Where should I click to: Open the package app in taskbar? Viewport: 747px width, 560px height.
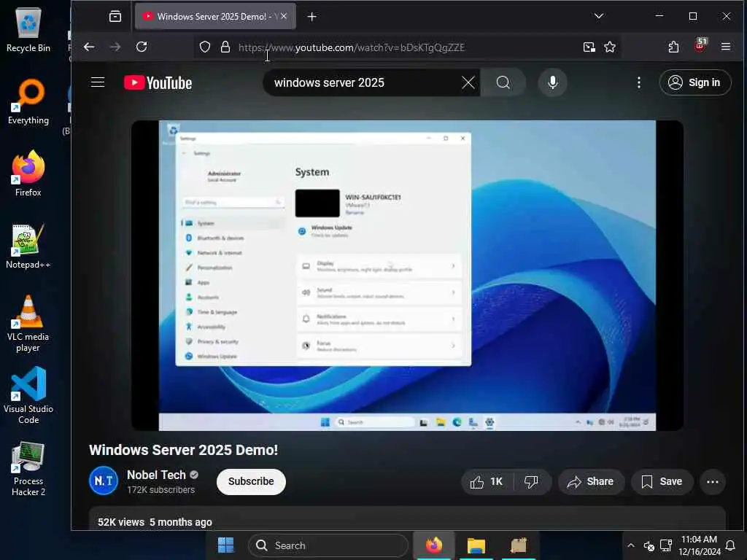pyautogui.click(x=519, y=545)
